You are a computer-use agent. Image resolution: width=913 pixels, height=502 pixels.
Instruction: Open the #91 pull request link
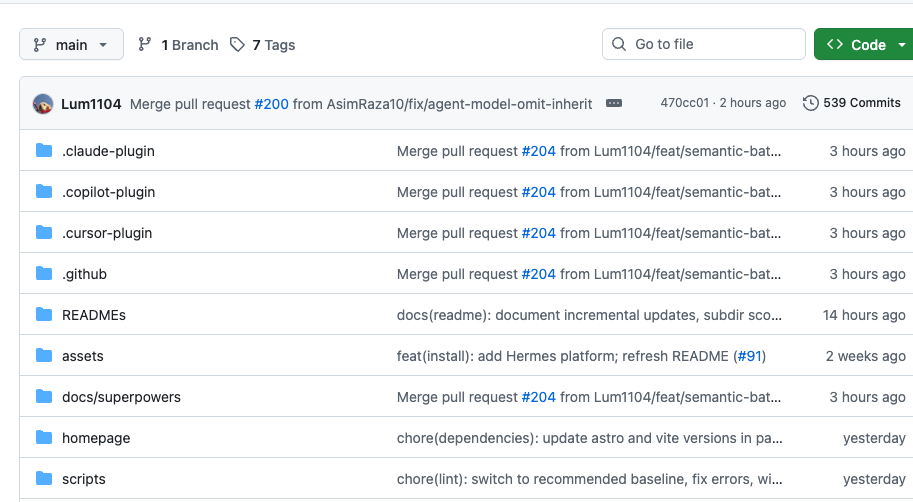[x=749, y=356]
